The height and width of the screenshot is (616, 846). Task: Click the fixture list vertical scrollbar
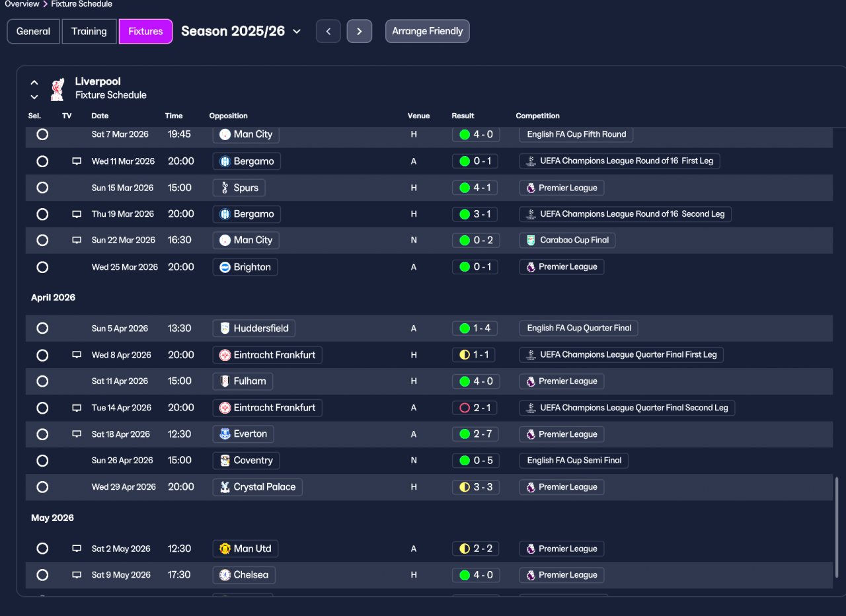[x=836, y=526]
